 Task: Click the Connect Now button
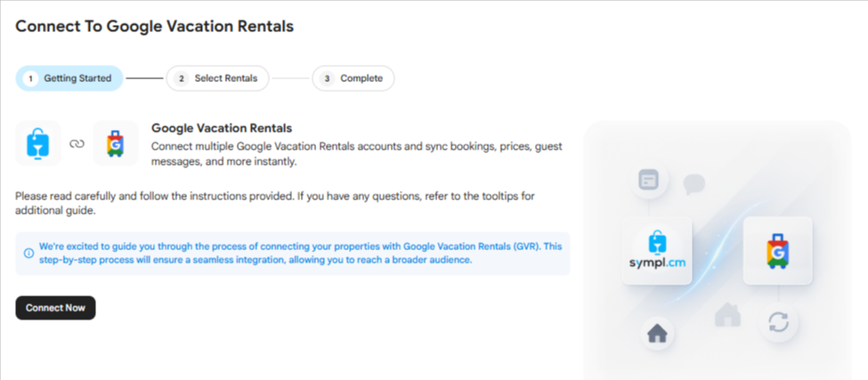coord(55,308)
